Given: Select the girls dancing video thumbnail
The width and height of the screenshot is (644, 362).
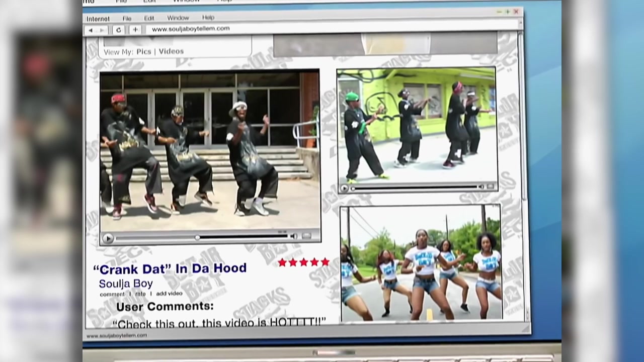Looking at the screenshot, I should [422, 262].
